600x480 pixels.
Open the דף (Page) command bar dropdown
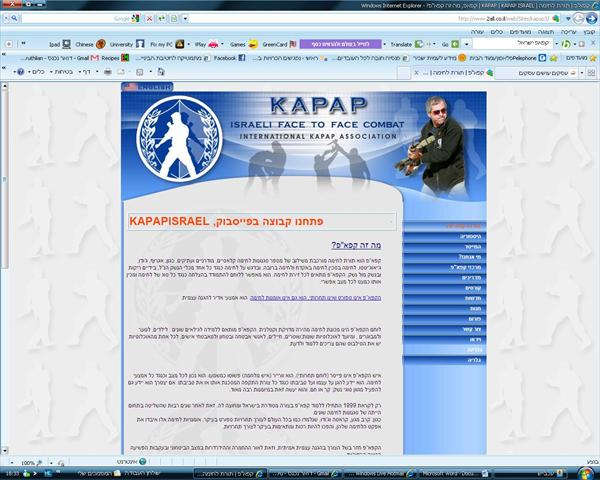click(x=84, y=72)
